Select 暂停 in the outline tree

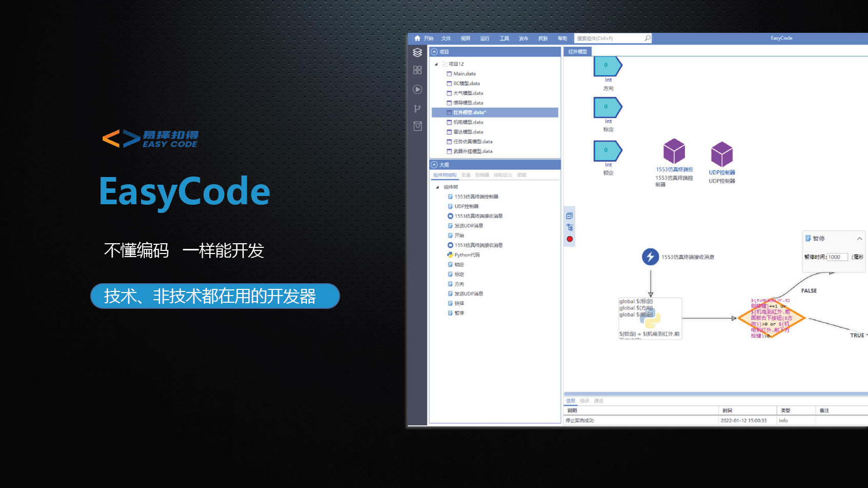pos(459,313)
